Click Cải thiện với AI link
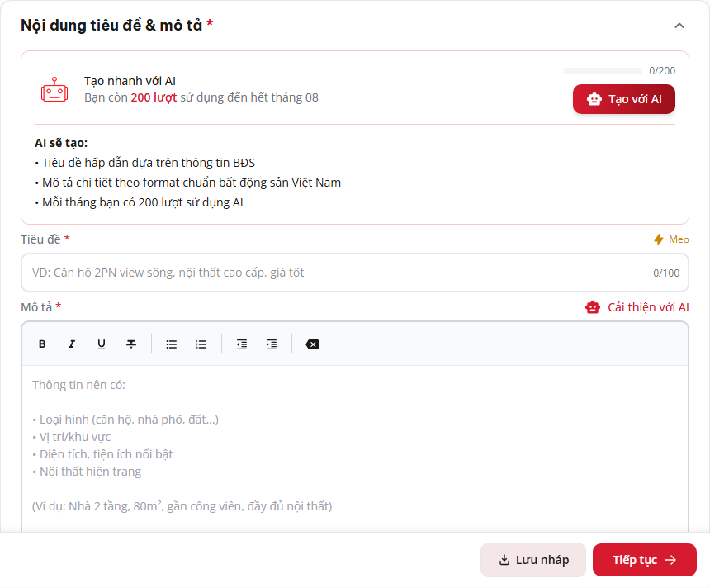The width and height of the screenshot is (710, 588). tap(637, 307)
